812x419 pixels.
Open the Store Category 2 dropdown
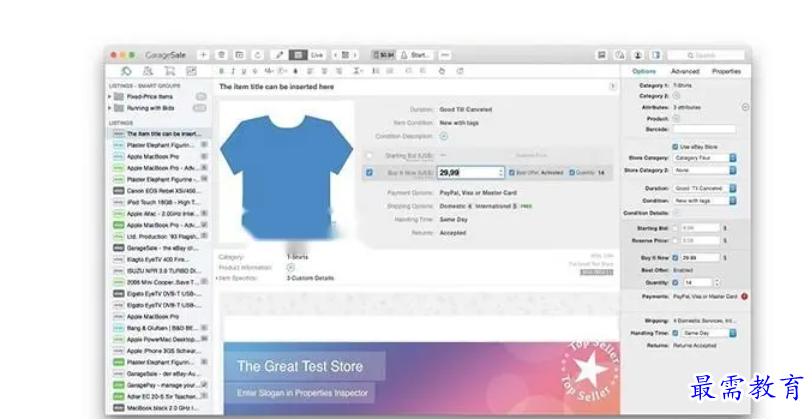click(x=704, y=170)
